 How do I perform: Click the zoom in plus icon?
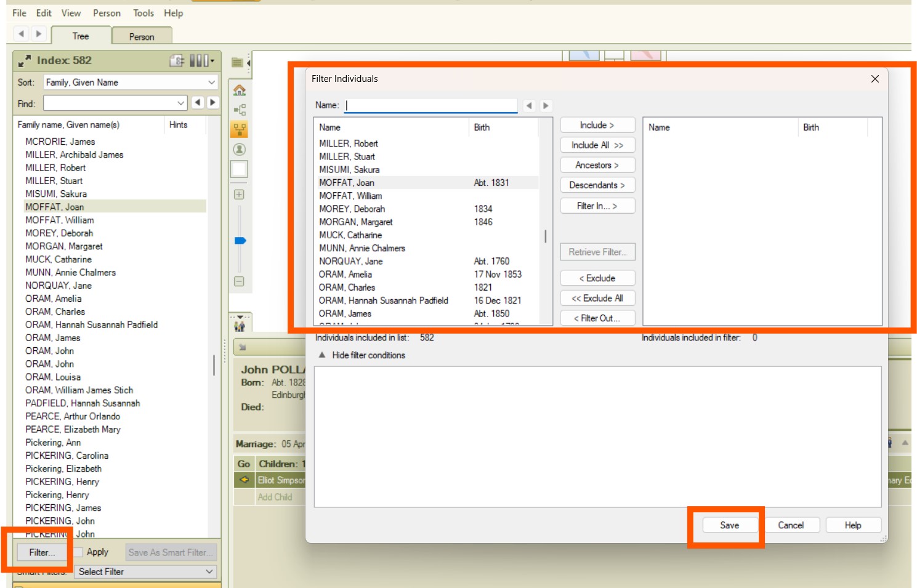pos(239,195)
